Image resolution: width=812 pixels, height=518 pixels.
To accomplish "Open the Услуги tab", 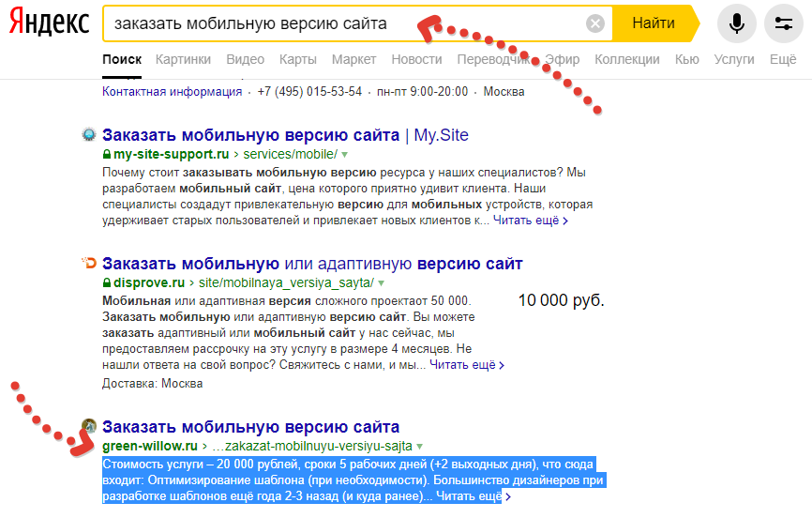I will (734, 60).
